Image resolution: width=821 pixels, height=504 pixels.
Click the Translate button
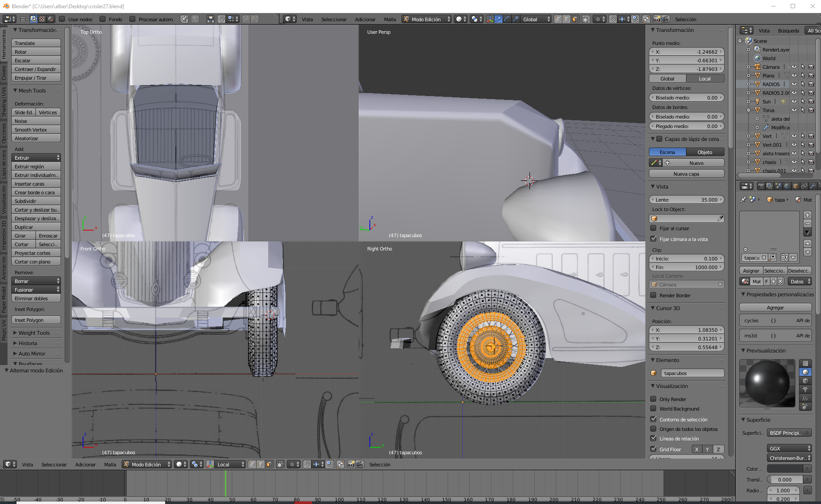[36, 43]
